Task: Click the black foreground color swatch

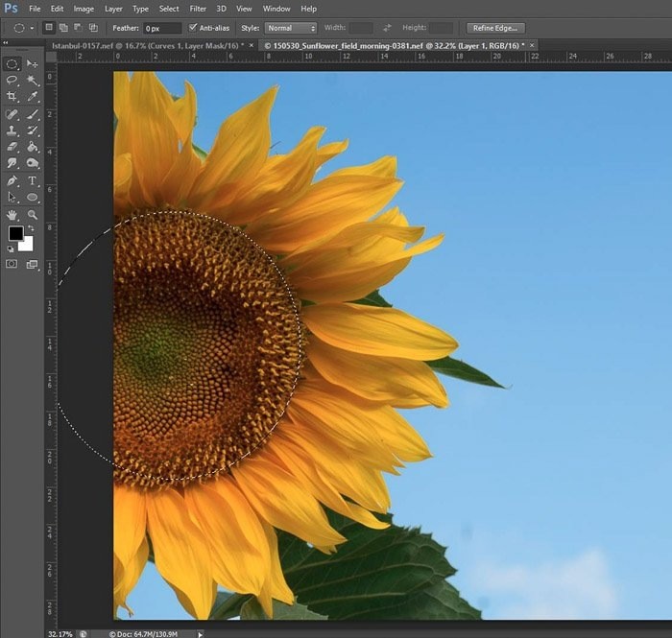Action: point(15,233)
